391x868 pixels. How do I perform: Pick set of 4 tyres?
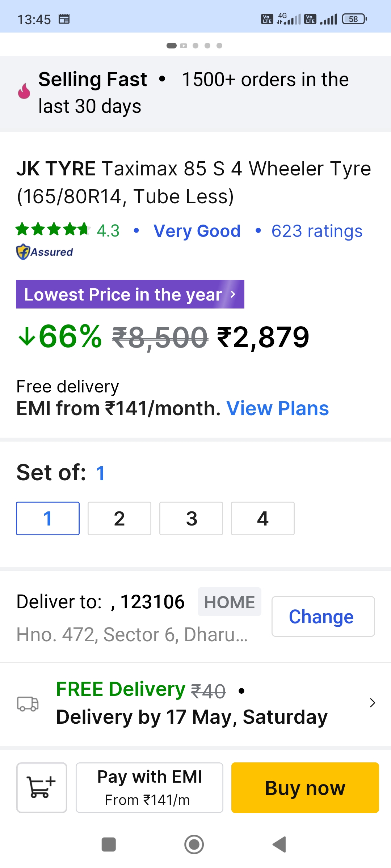point(263,518)
